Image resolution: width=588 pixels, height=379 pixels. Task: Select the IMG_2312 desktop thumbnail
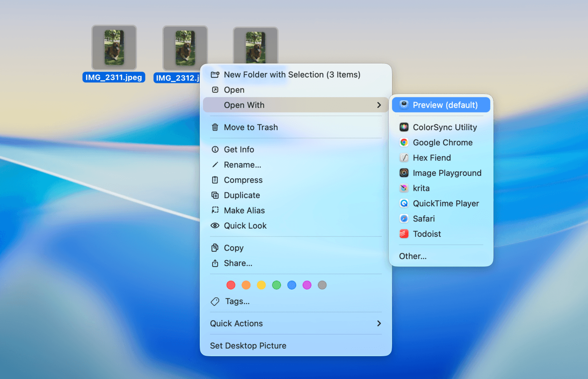(185, 48)
